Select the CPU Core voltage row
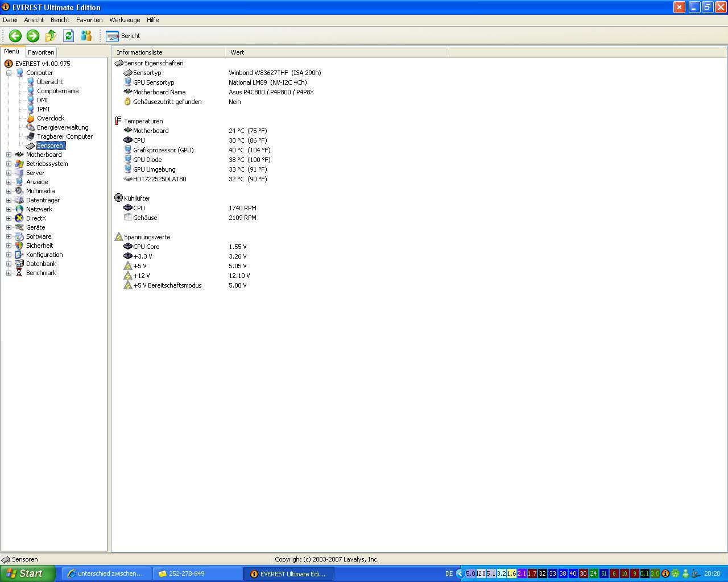Image resolution: width=728 pixels, height=582 pixels. coord(185,247)
